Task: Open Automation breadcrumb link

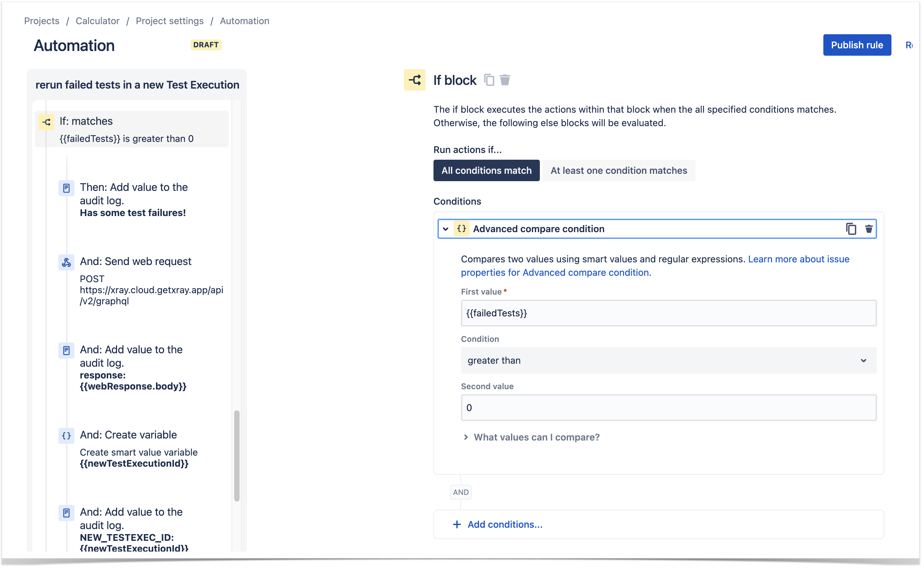Action: [245, 21]
